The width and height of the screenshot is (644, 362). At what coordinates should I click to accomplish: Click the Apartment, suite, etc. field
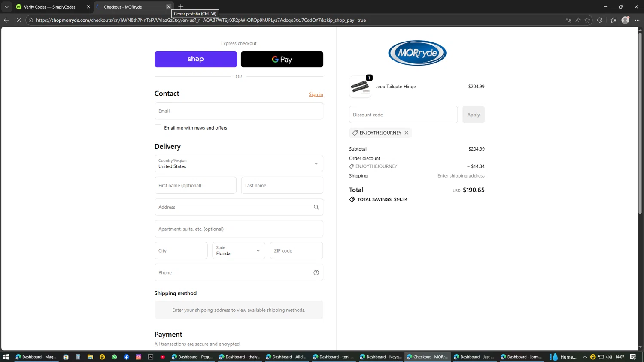coord(239,229)
